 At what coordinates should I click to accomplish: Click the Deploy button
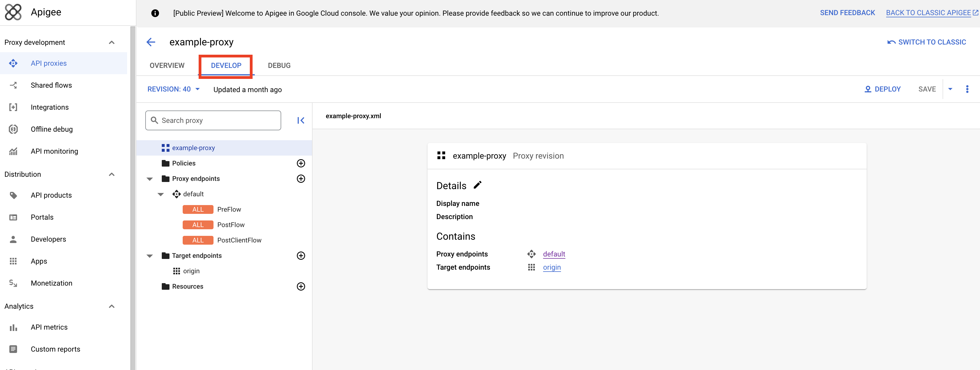[882, 89]
